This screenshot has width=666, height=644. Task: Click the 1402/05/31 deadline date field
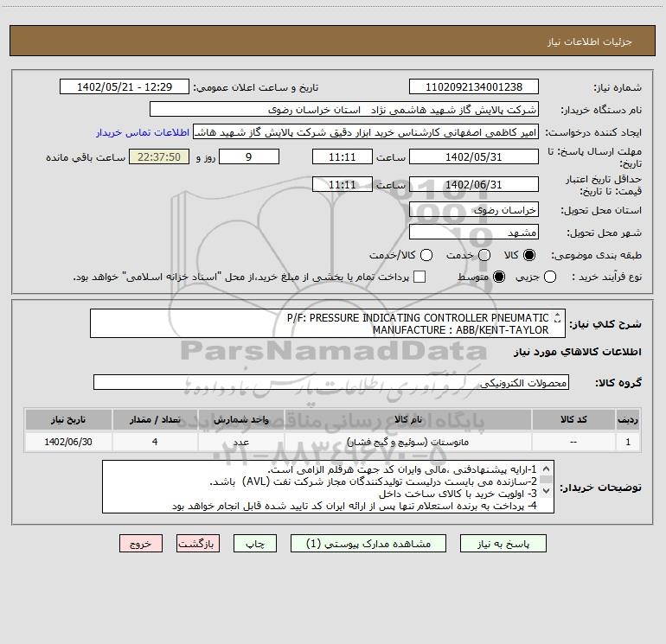pos(474,156)
